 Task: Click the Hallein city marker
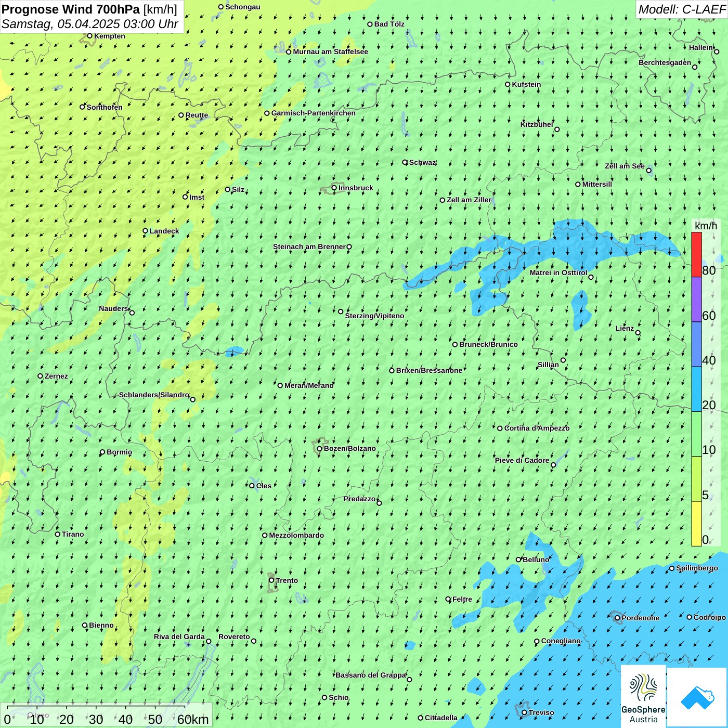click(717, 51)
